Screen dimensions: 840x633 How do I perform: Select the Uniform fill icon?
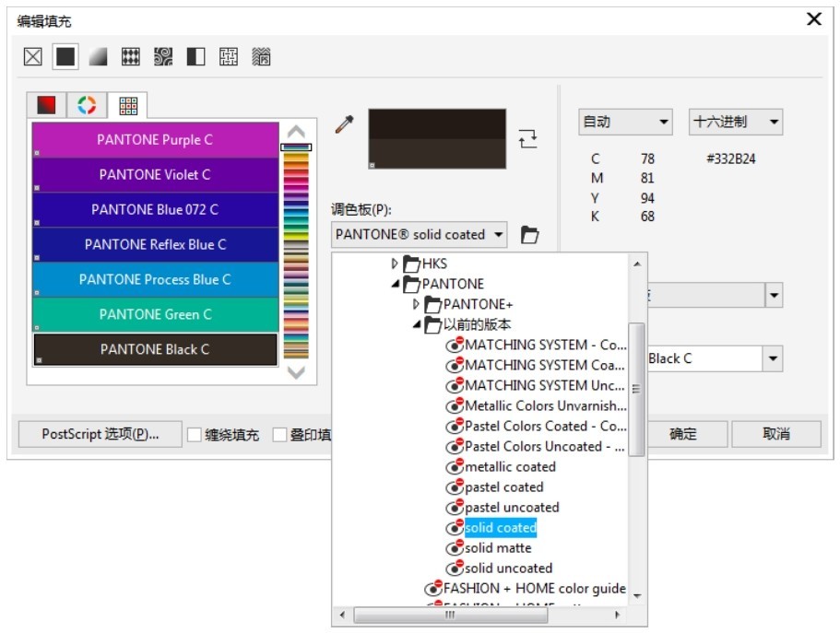pos(65,56)
